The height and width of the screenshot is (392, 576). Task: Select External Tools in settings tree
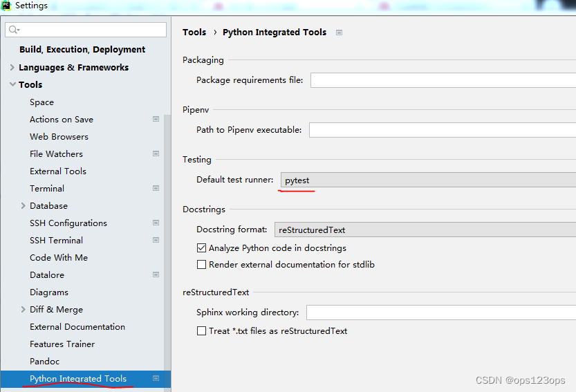58,171
